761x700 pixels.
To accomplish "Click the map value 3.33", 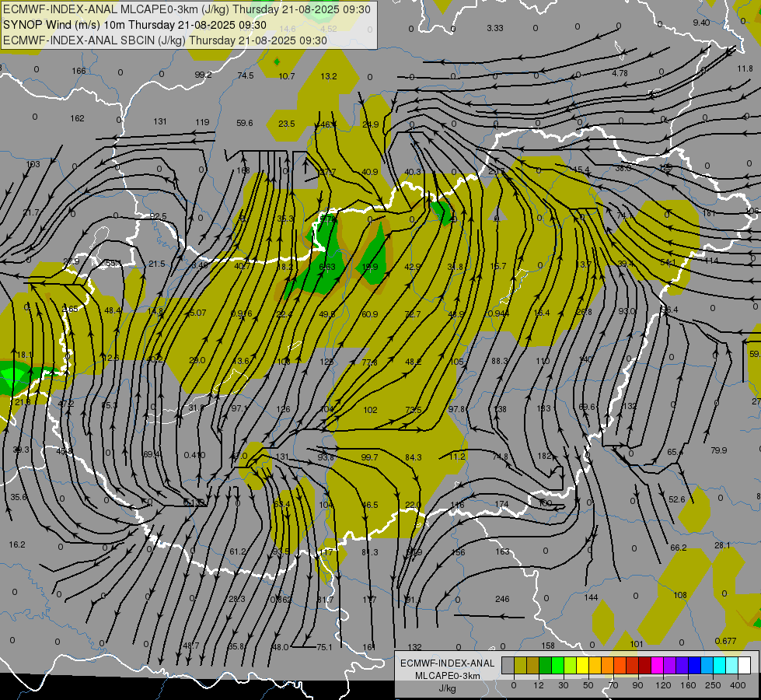I will 495,28.
